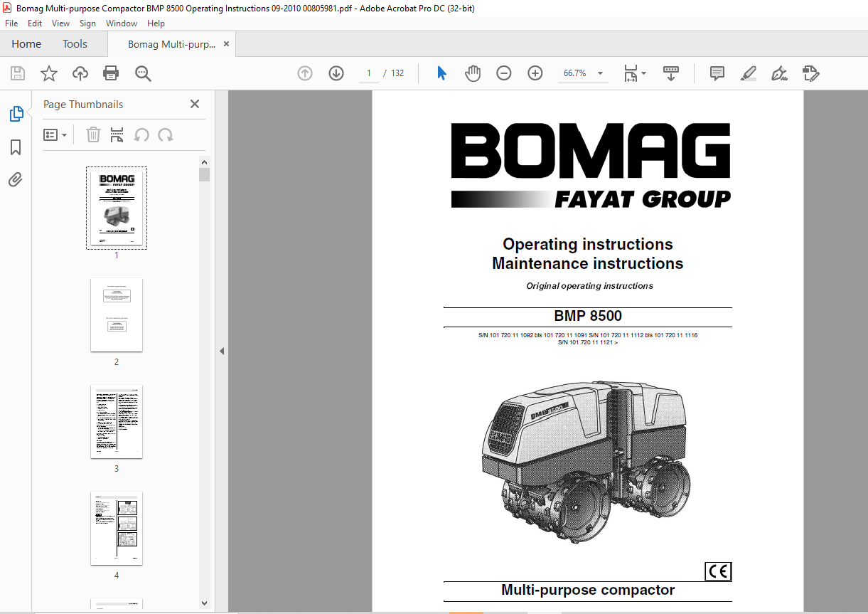Click the scrolling mode download-style icon
868x614 pixels.
tap(671, 73)
